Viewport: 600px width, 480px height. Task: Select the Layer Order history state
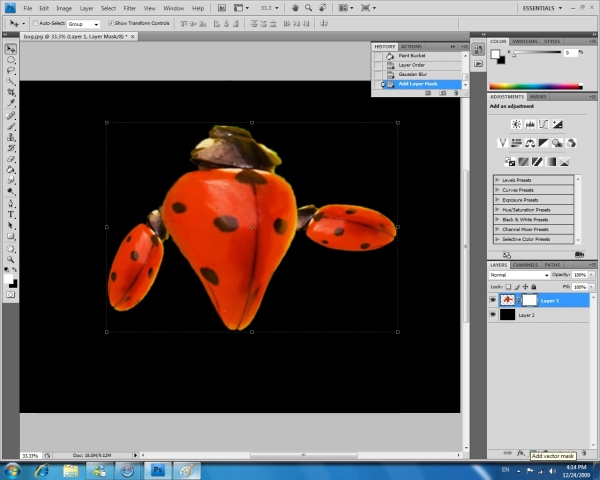(417, 65)
